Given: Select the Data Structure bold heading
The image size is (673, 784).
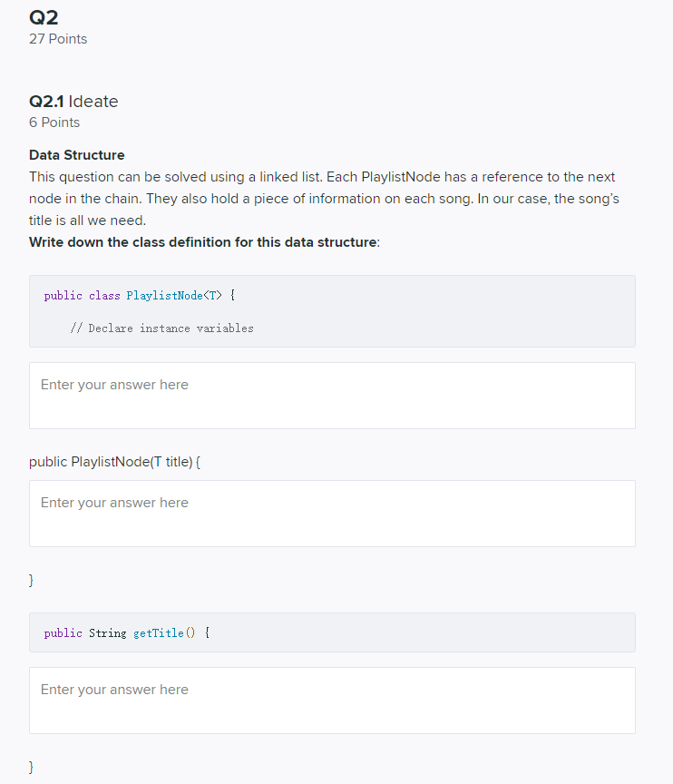Looking at the screenshot, I should (x=77, y=155).
